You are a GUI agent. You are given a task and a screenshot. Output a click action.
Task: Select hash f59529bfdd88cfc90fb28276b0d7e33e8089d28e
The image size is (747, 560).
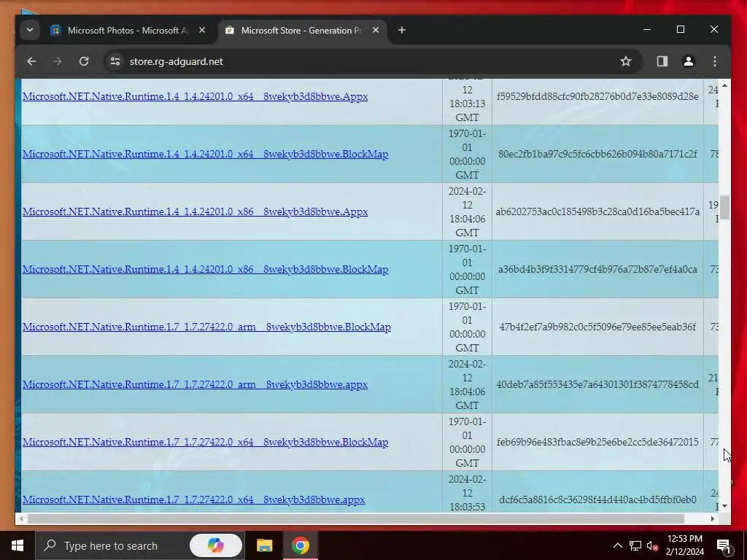[597, 97]
